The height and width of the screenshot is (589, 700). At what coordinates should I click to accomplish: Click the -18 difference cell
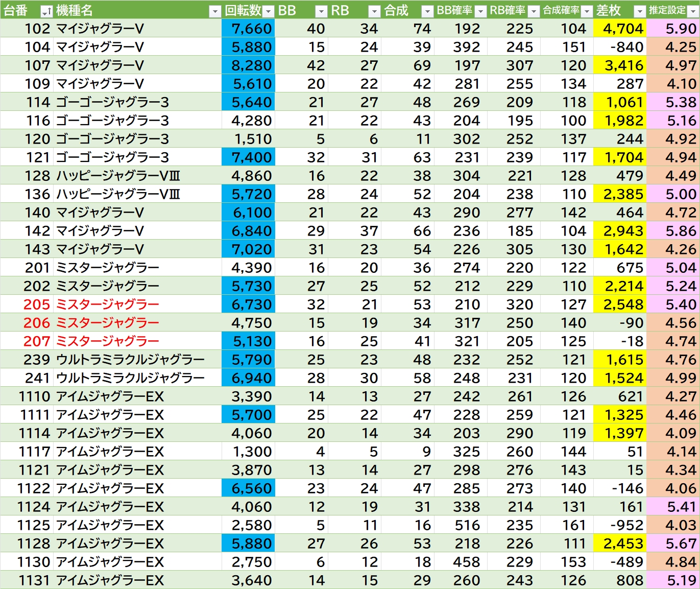click(620, 341)
